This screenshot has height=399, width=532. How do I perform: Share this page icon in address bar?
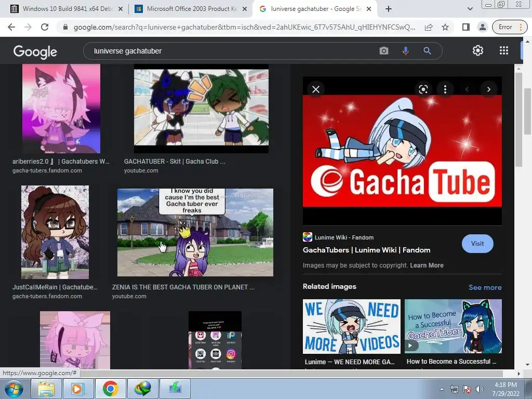[x=429, y=27]
